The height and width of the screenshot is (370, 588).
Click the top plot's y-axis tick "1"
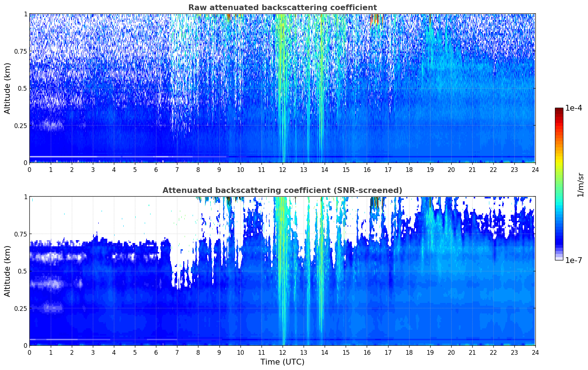[x=26, y=14]
